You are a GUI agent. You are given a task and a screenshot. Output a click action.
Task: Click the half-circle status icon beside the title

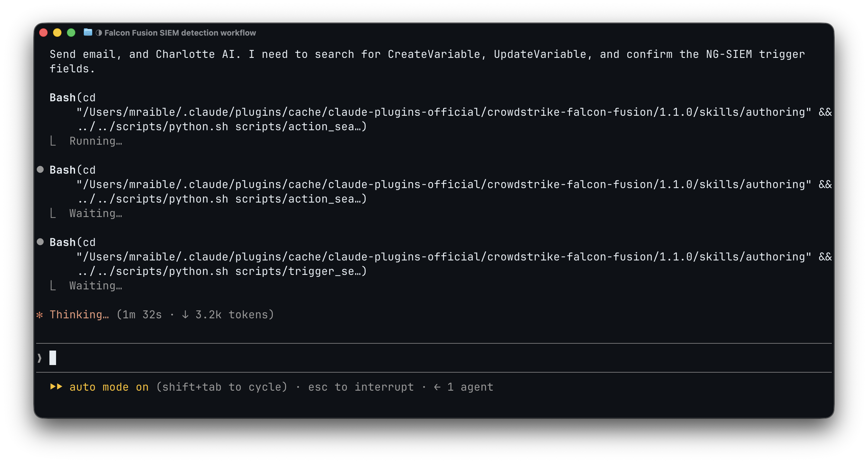pos(98,33)
